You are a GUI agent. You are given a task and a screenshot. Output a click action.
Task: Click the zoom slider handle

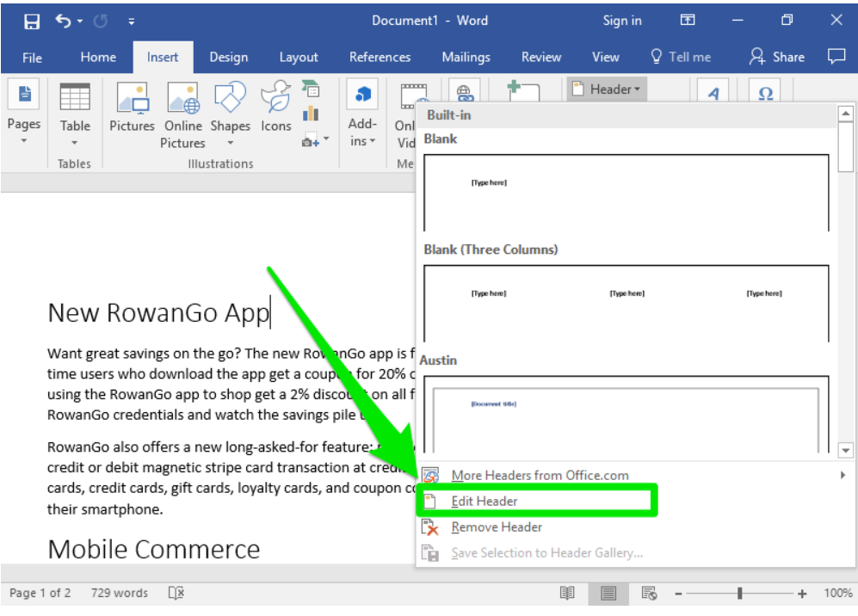coord(739,593)
